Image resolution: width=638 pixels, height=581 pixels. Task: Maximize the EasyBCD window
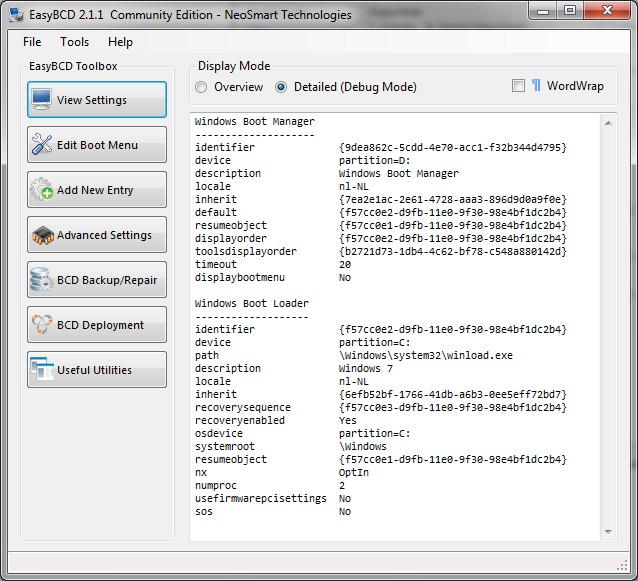click(570, 11)
